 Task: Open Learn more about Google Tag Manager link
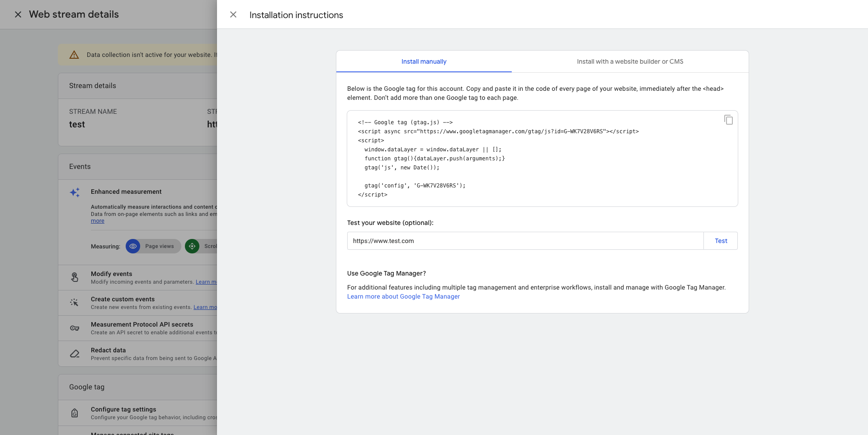403,296
